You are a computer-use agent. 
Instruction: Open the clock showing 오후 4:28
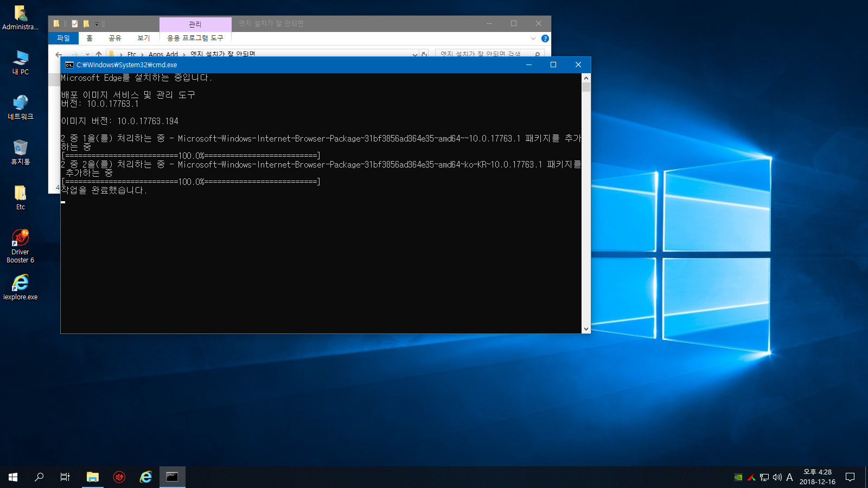click(x=818, y=477)
